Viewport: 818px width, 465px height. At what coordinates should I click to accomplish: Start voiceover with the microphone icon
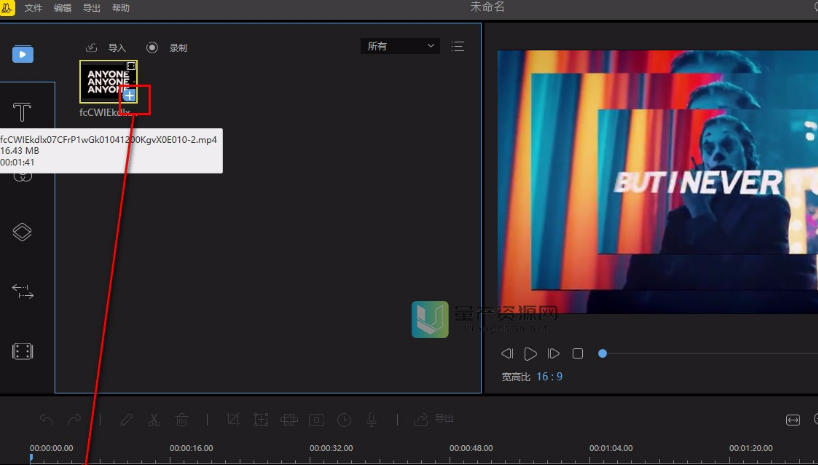pyautogui.click(x=371, y=420)
